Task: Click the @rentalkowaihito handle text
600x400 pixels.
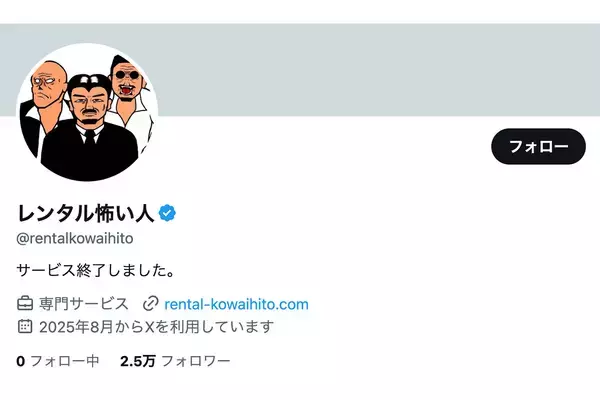Action: click(75, 238)
